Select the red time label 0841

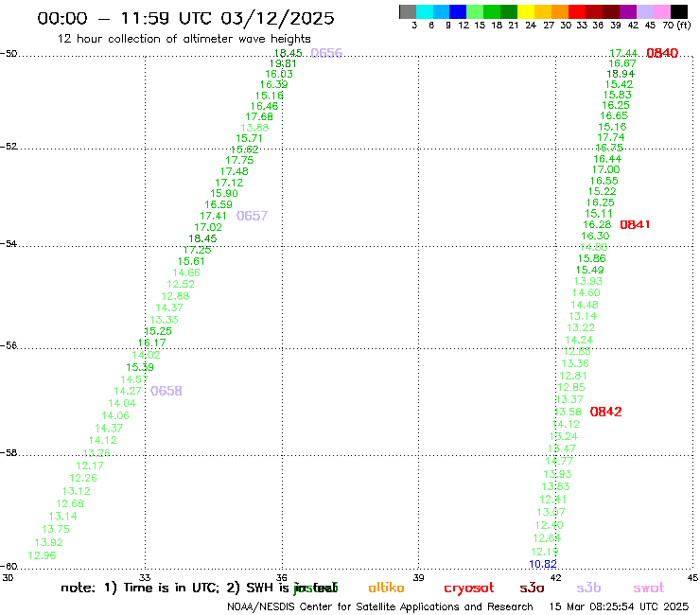(635, 224)
